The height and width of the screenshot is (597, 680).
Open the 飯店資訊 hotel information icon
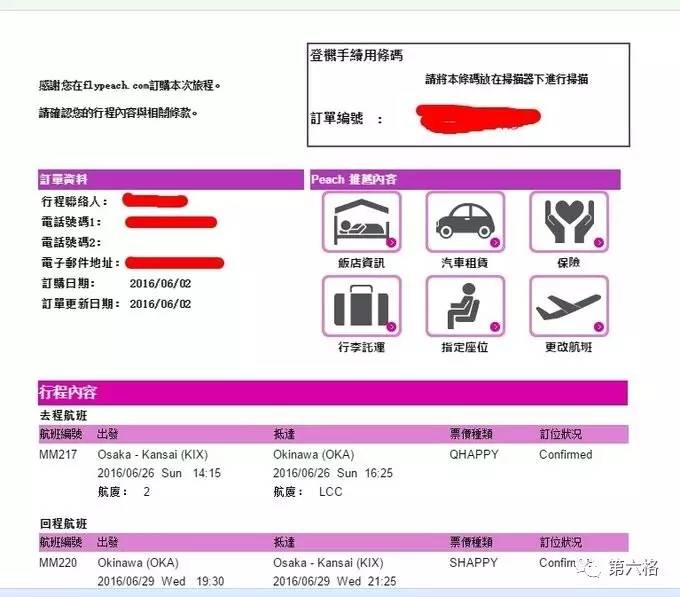361,222
